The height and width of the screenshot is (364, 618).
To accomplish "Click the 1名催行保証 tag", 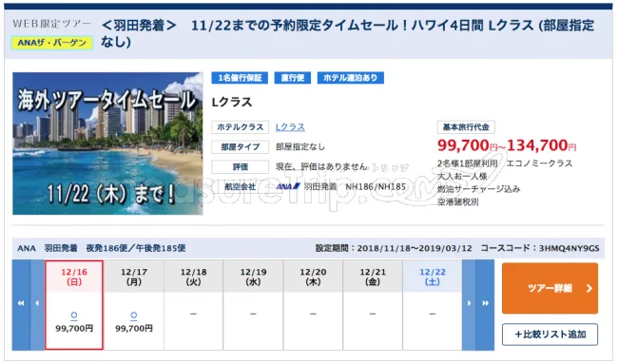I will [x=240, y=78].
